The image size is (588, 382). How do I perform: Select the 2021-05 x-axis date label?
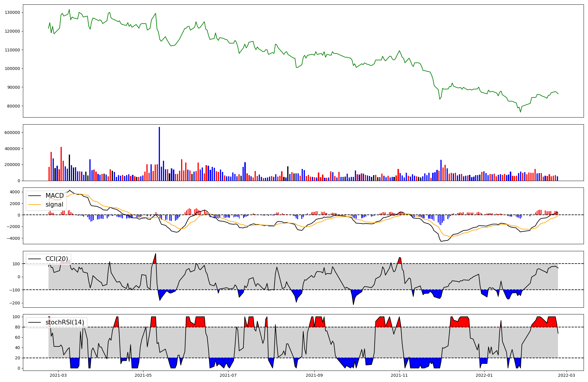[143, 375]
